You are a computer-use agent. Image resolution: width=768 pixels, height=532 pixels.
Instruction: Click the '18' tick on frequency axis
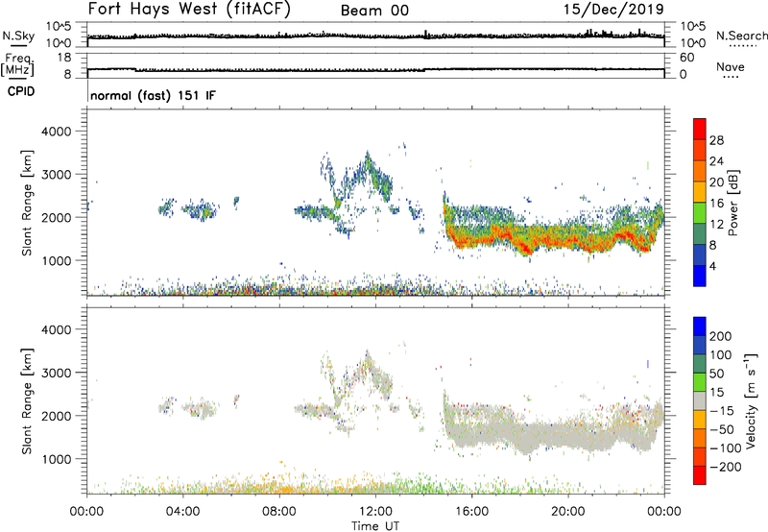(64, 58)
